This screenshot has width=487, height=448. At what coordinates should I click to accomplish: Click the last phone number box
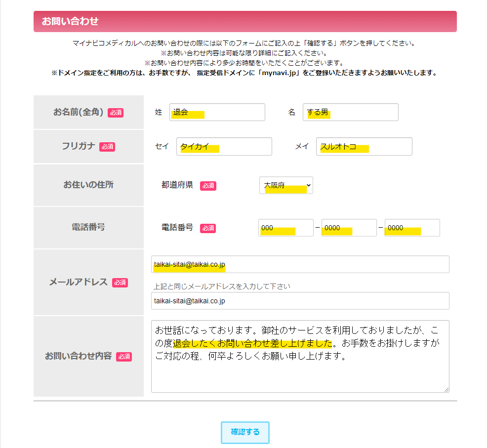412,228
